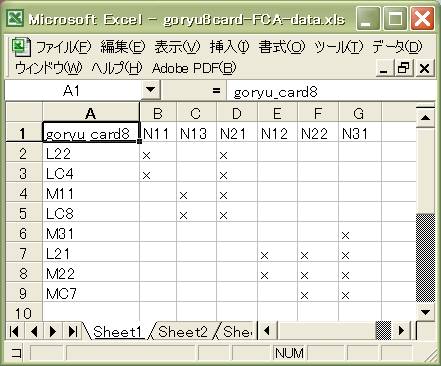Go to last sheet tab arrow

point(72,331)
